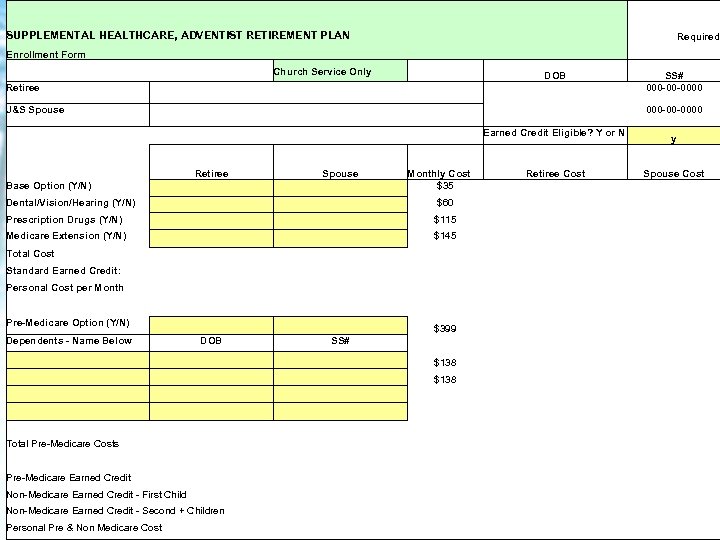Image resolution: width=720 pixels, height=540 pixels.
Task: Select Non-Medicare Earned Credit - Second + Children label
Action: pyautogui.click(x=115, y=511)
